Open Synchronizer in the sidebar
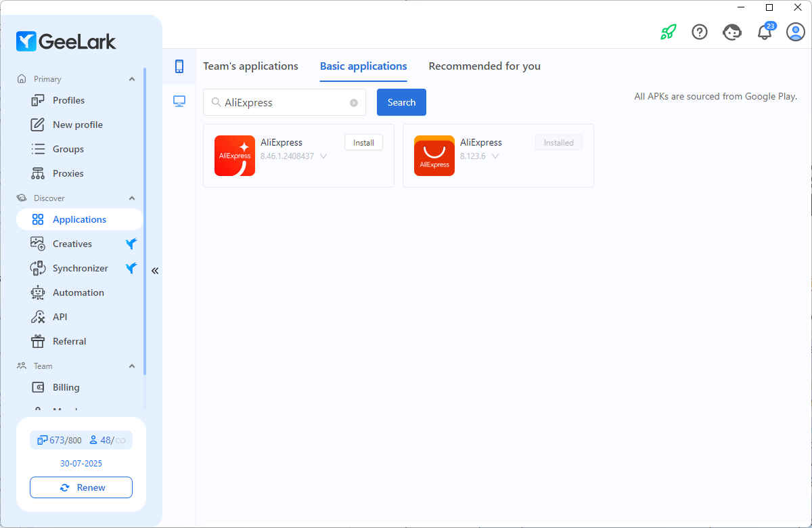812x528 pixels. coord(80,268)
